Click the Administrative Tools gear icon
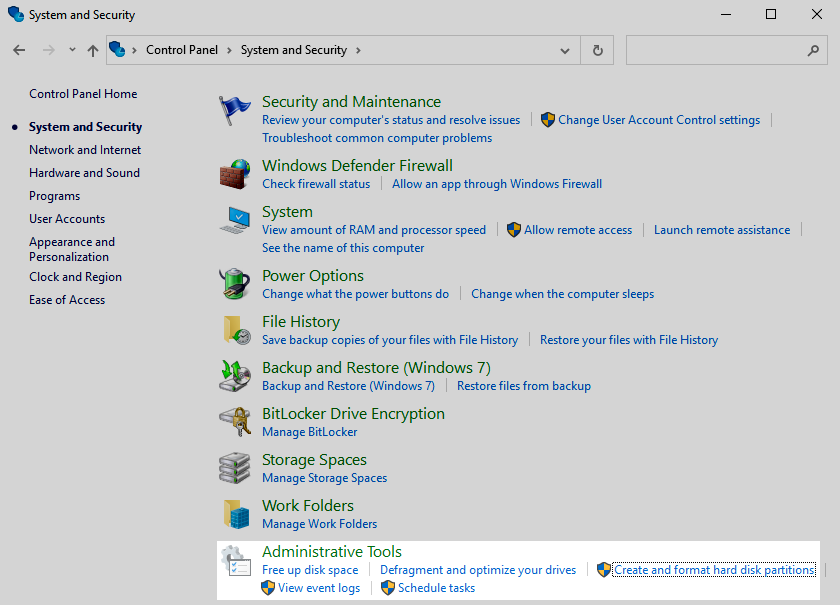The image size is (840, 605). pos(235,561)
